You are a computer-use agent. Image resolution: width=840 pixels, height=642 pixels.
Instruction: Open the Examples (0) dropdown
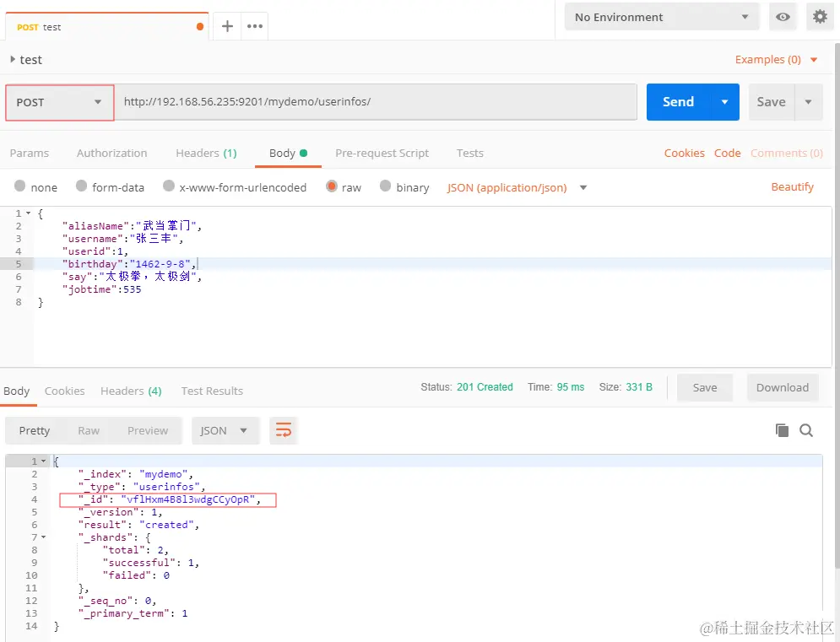[776, 59]
